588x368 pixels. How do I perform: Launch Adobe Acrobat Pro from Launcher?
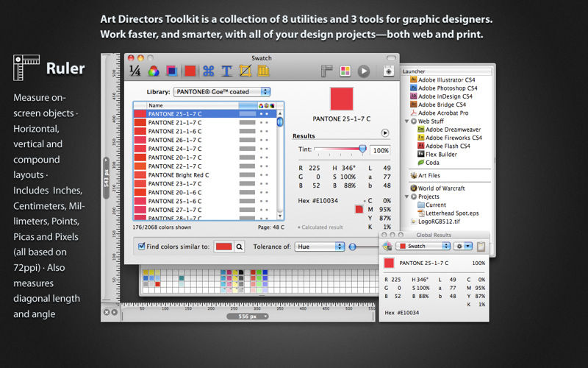coord(439,113)
